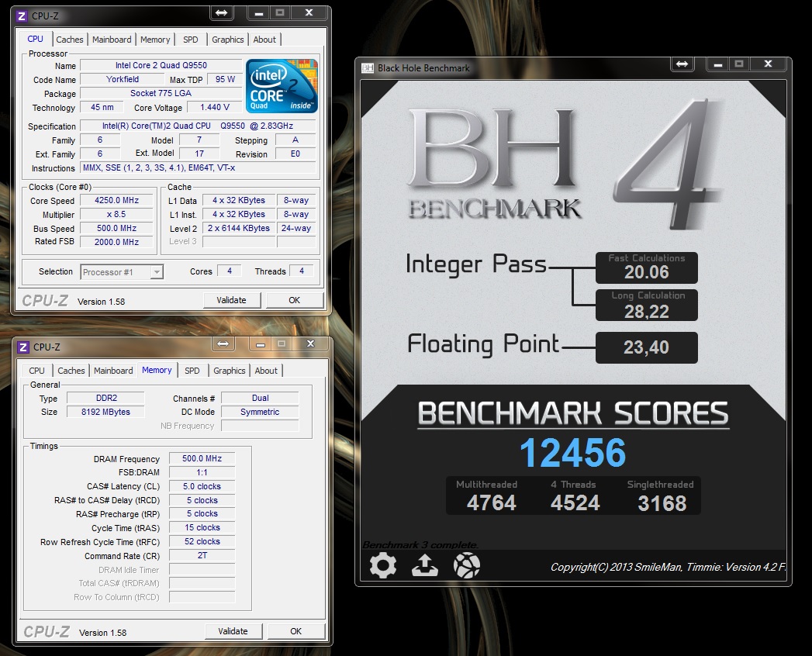
Task: Click the CPU-Z app icon in Memory window title bar
Action: tap(23, 347)
